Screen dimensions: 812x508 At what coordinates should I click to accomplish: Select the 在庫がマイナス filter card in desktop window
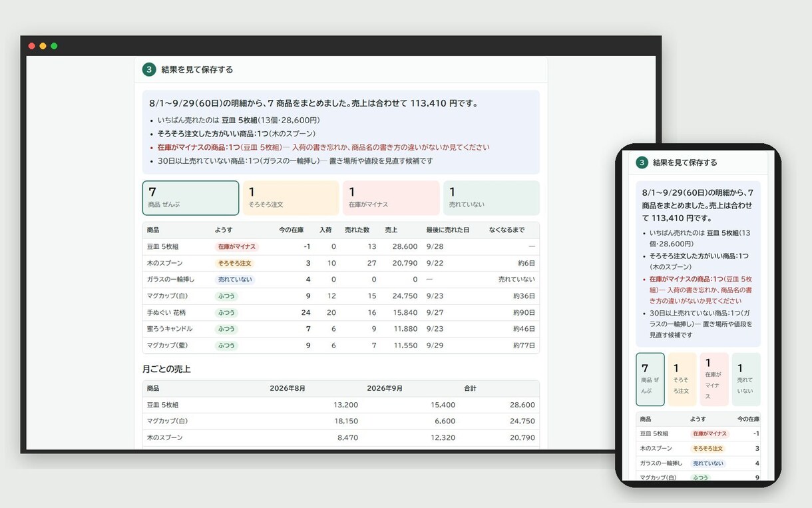coord(391,198)
